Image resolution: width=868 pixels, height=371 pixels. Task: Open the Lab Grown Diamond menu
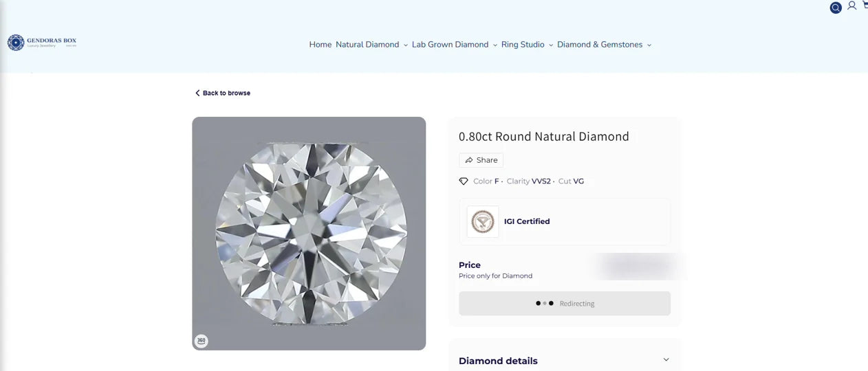point(450,45)
